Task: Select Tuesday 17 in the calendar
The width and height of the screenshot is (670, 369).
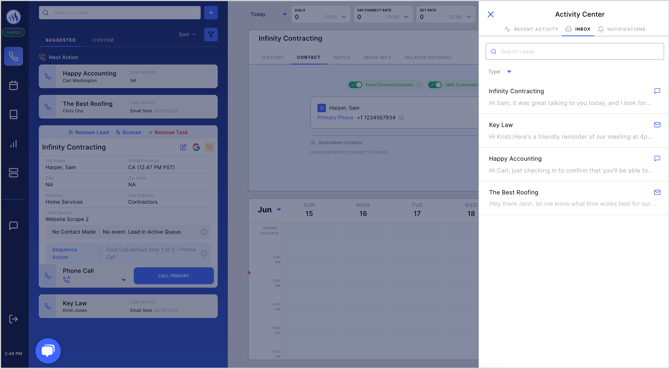Action: pos(417,210)
